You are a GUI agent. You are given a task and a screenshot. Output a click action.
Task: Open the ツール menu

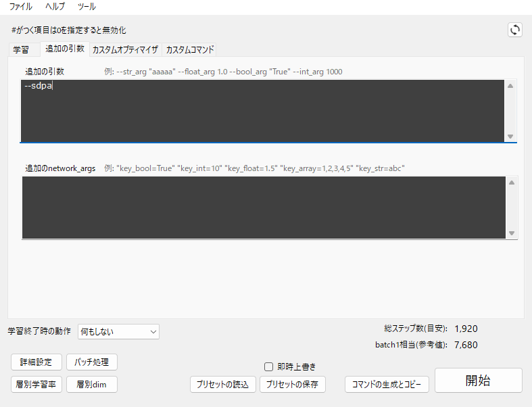(87, 7)
